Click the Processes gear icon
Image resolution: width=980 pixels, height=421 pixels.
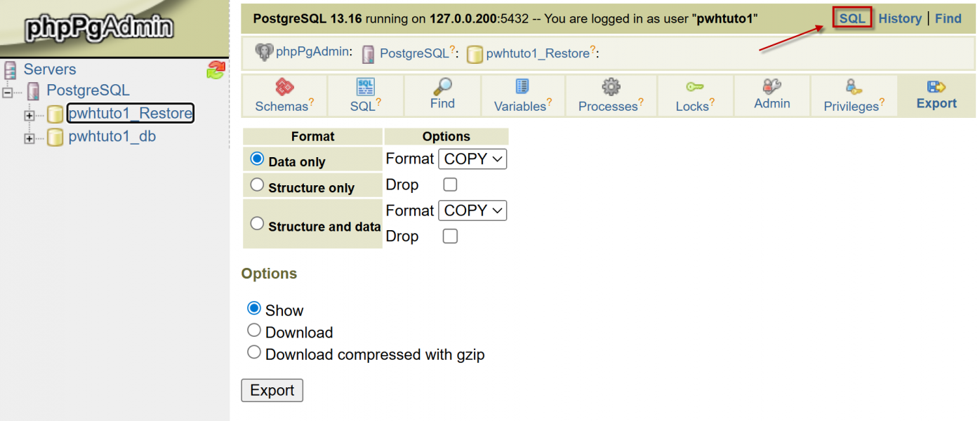pyautogui.click(x=611, y=88)
